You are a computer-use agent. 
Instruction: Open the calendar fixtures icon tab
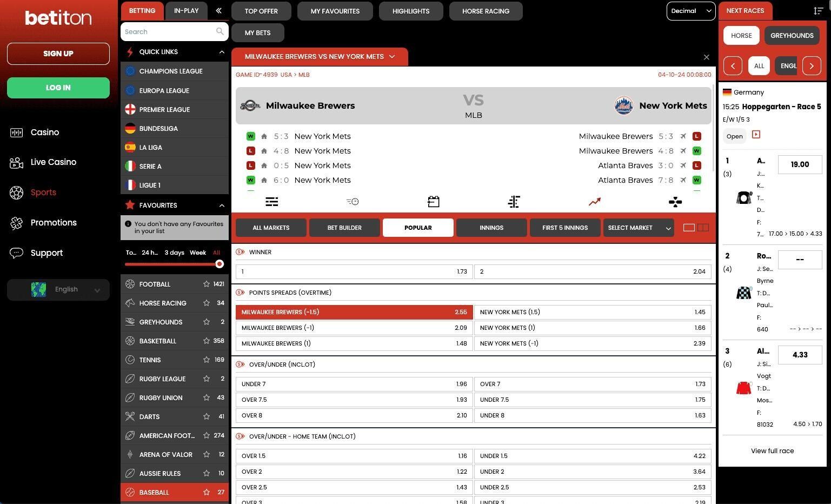[434, 202]
